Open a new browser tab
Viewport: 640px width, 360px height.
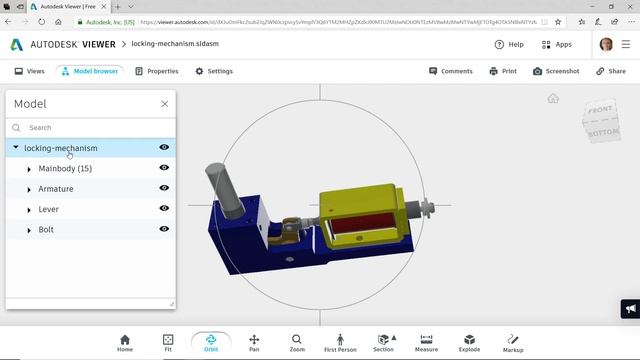click(118, 7)
